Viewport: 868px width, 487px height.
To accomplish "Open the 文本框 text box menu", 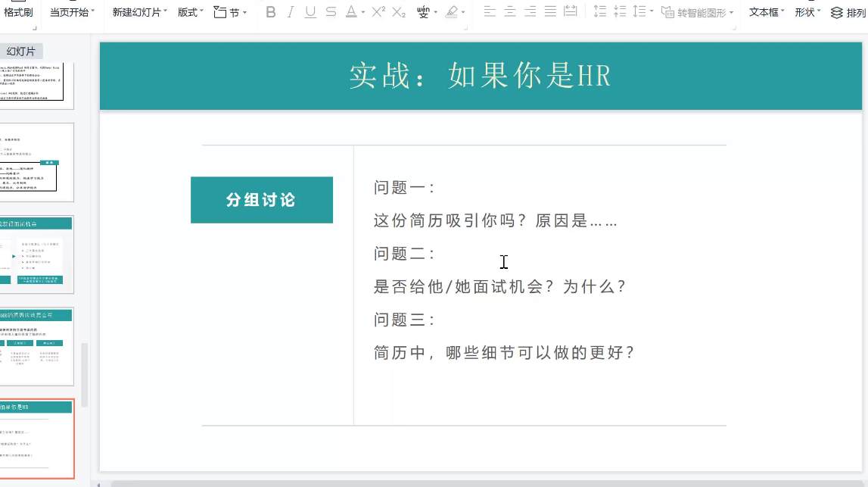I will pos(766,12).
